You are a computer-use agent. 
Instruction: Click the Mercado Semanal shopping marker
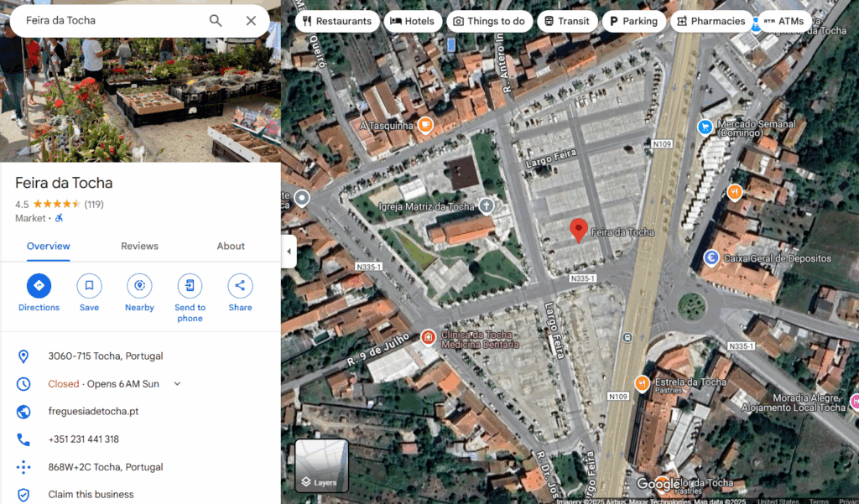(x=705, y=127)
